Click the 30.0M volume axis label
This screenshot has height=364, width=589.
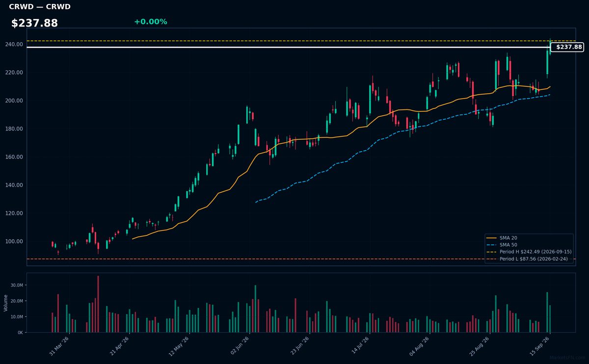(x=17, y=285)
